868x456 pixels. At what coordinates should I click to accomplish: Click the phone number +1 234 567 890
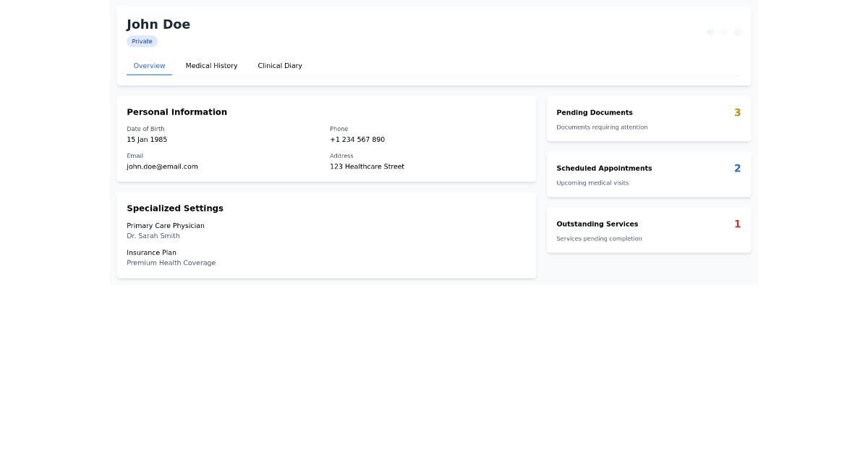357,139
